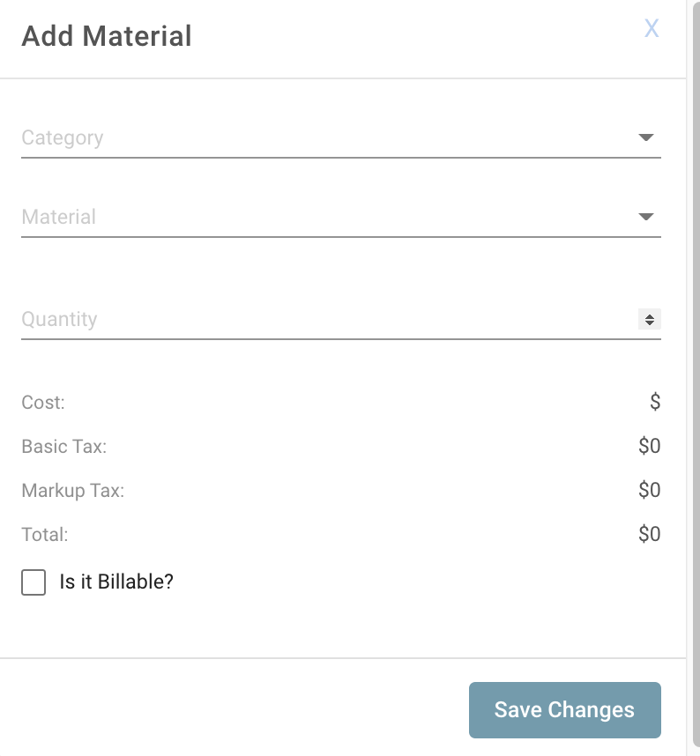Click the Basic Tax label

coord(63,447)
